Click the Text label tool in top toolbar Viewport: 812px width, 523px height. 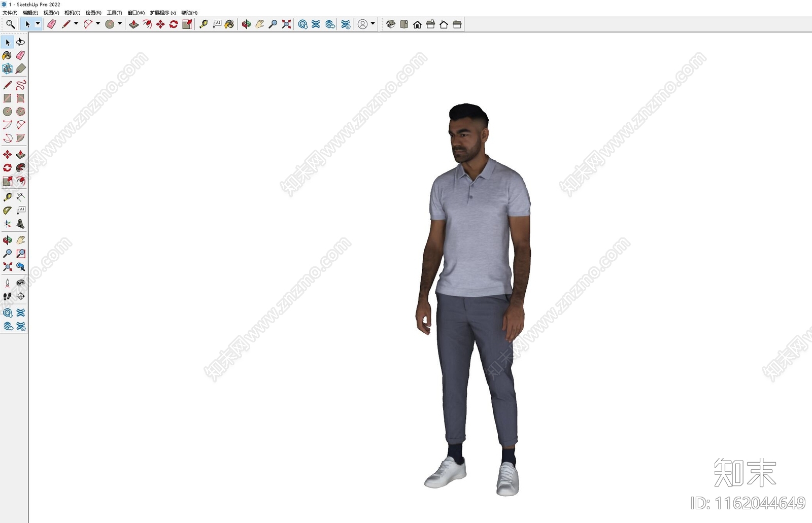(x=217, y=24)
